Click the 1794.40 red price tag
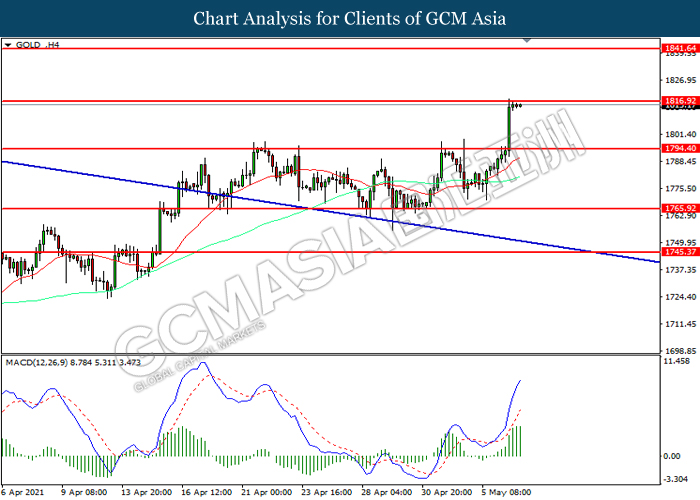700x500 pixels. click(679, 148)
